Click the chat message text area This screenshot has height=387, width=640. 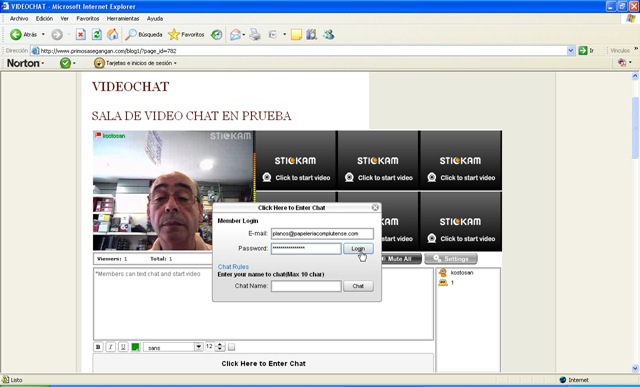coord(263,304)
